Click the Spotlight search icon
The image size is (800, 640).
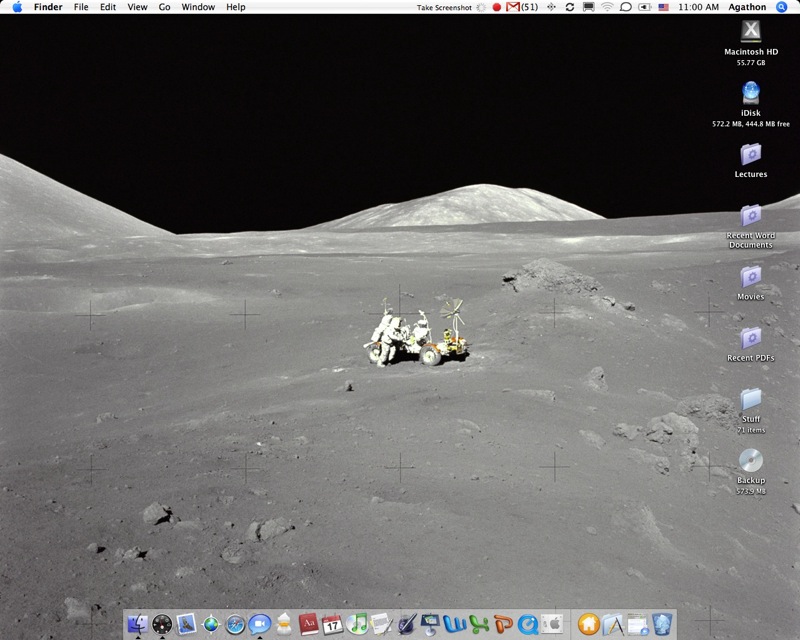[782, 7]
